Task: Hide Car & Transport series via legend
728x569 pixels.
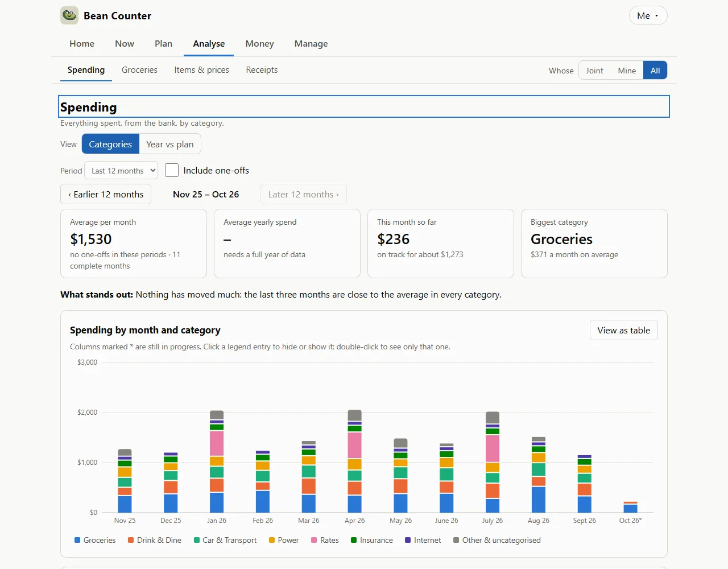Action: pos(225,540)
